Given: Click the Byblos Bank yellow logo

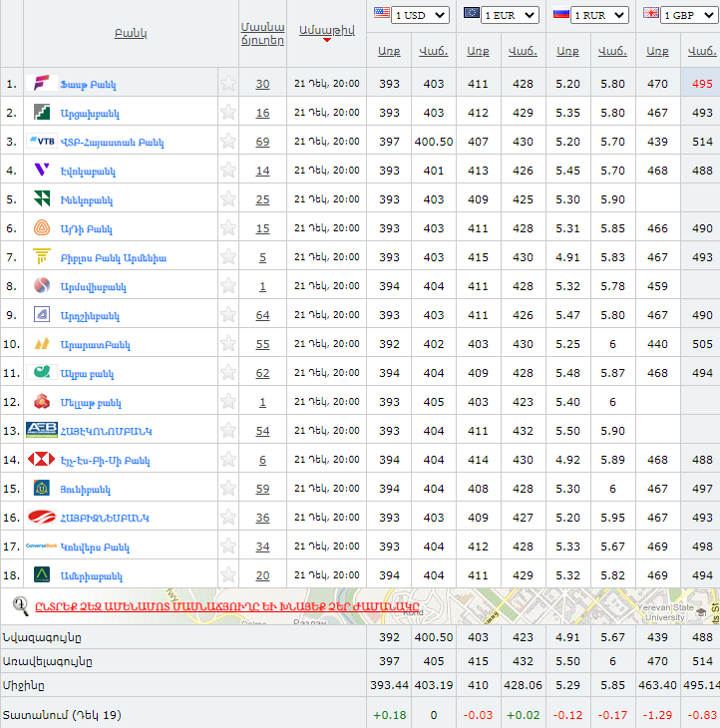Looking at the screenshot, I should point(42,256).
